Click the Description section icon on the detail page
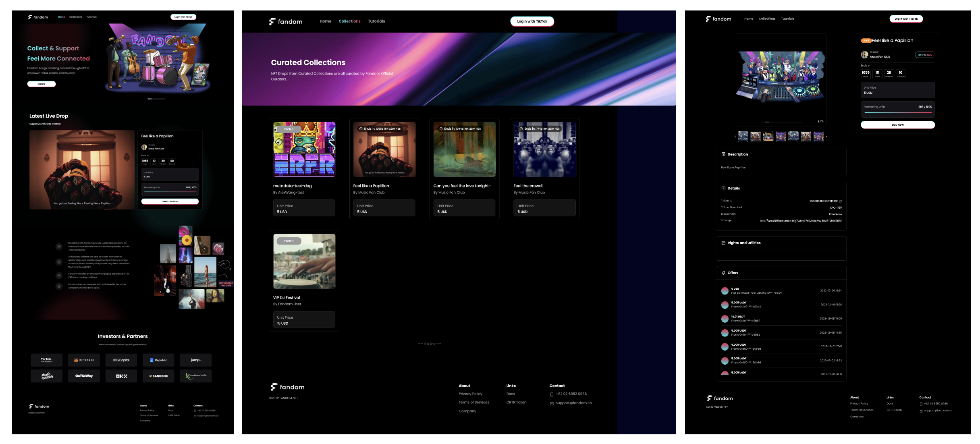The image size is (980, 444). click(723, 154)
